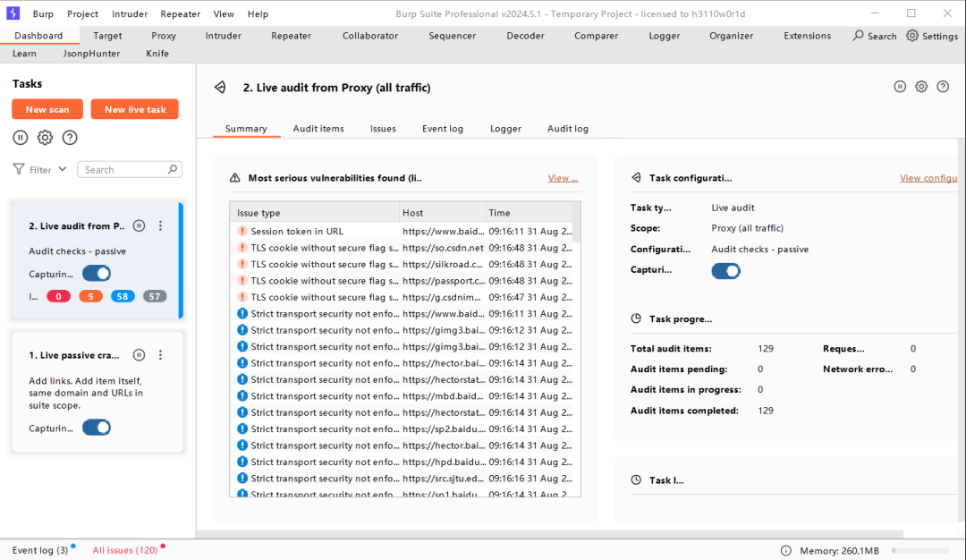Expand the Filter dropdown chevron
This screenshot has height=560, width=966.
click(x=63, y=169)
